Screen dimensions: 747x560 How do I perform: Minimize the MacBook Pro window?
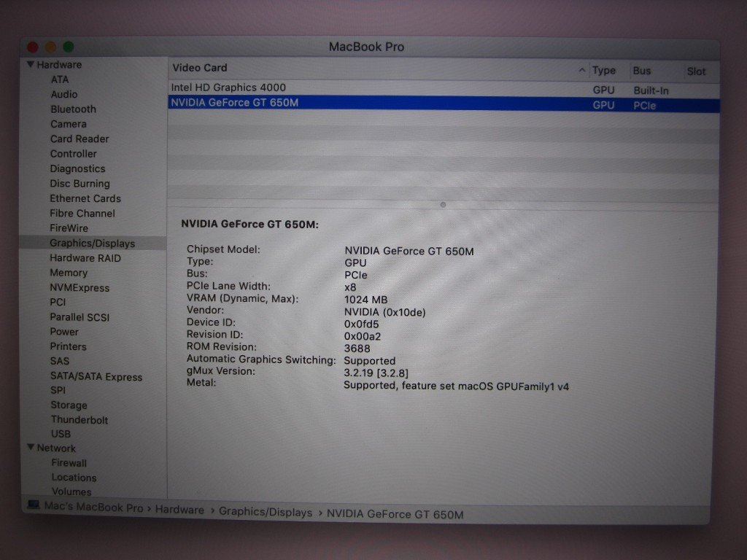[50, 47]
